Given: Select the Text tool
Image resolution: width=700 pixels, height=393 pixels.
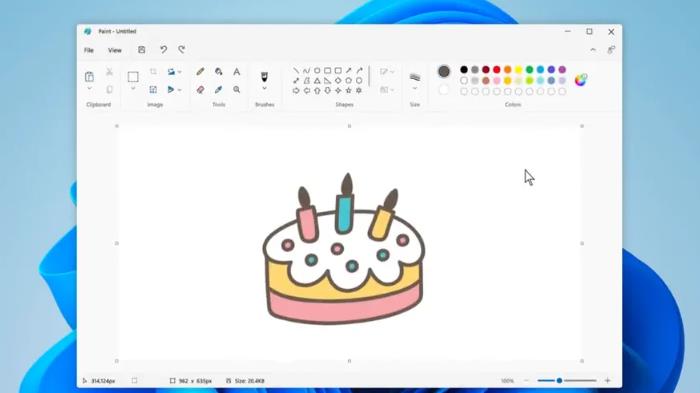Looking at the screenshot, I should coord(237,71).
